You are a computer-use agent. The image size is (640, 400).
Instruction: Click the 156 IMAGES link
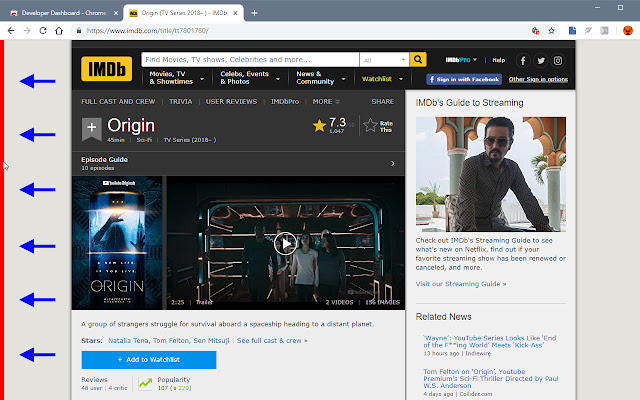[x=382, y=302]
